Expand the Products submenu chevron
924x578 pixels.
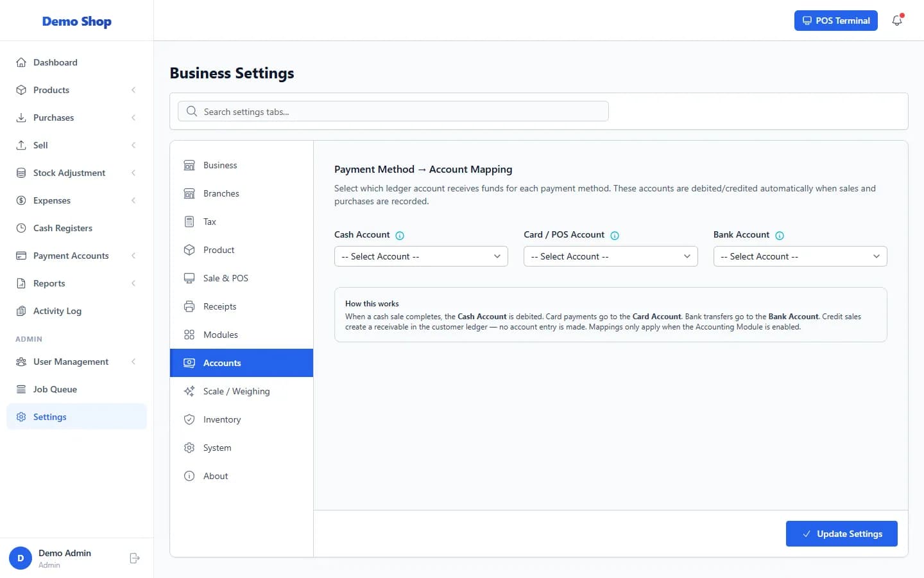[133, 90]
